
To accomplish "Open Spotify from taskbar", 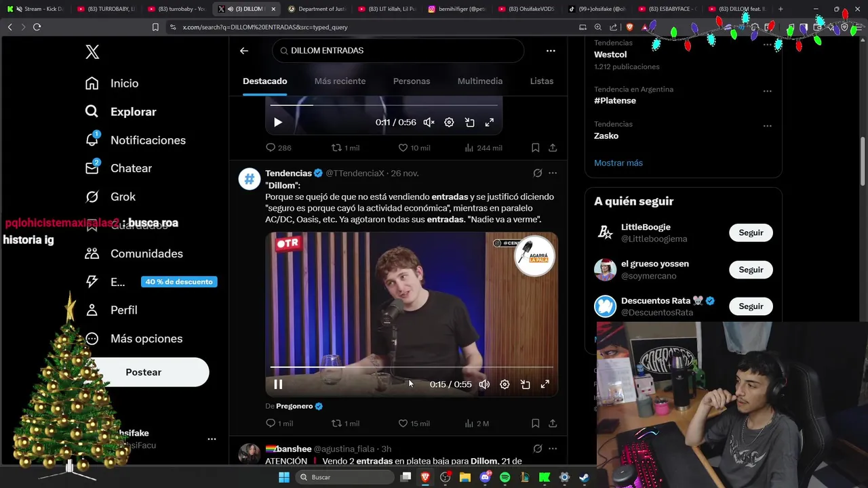I will [x=505, y=477].
